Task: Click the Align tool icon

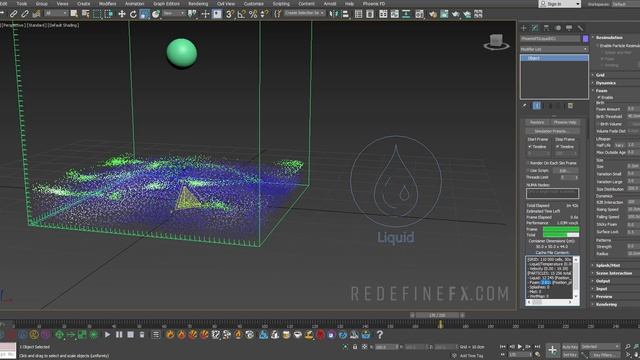Action: point(345,14)
